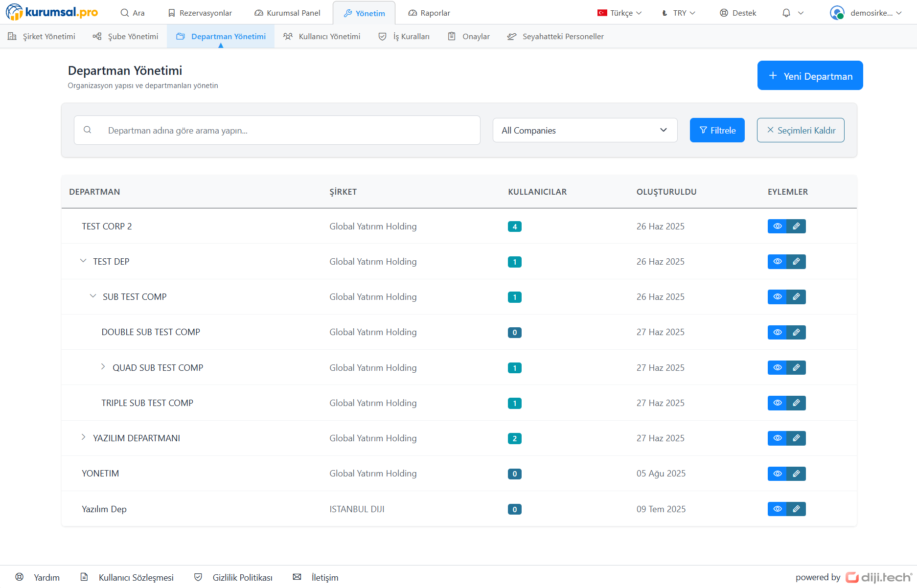Edit the TEST CORP 2 department (pencil icon)
This screenshot has height=588, width=917.
pyautogui.click(x=796, y=226)
